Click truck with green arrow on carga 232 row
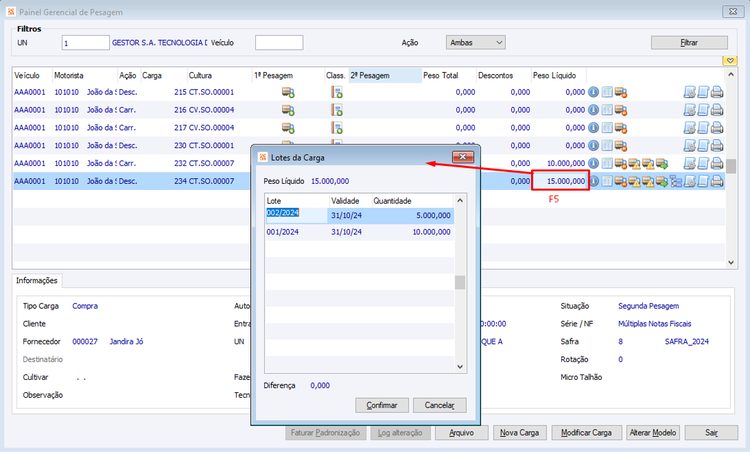 point(662,164)
